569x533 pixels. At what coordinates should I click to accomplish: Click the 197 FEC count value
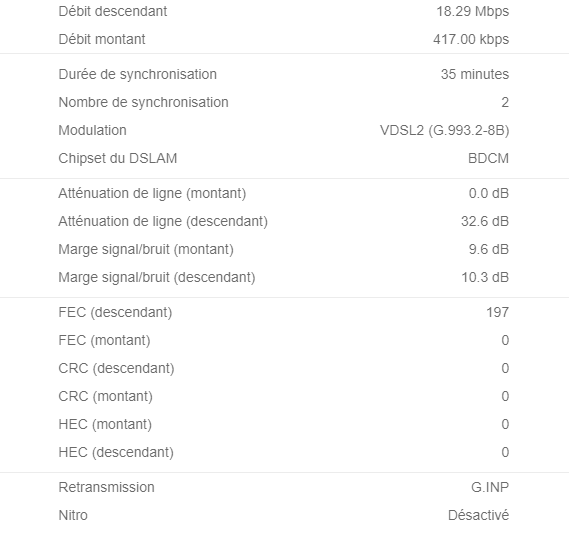pyautogui.click(x=498, y=312)
